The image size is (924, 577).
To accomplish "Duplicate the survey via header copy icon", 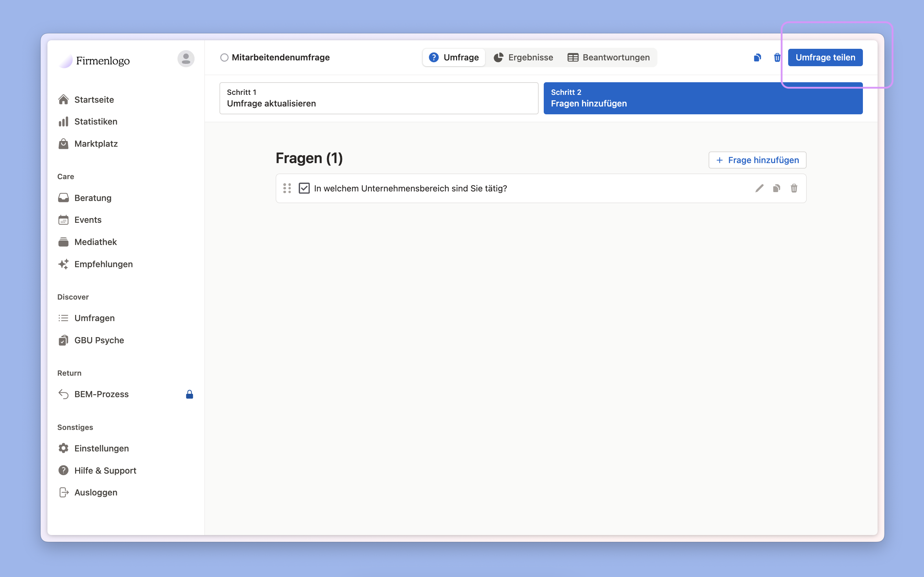I will (757, 58).
